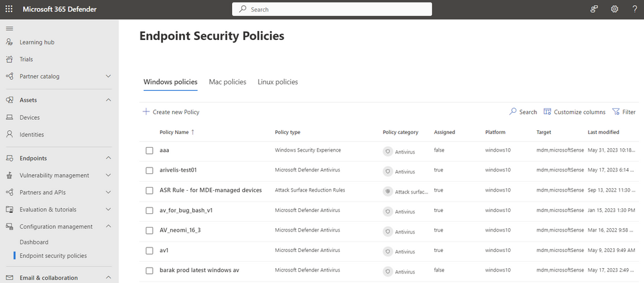The image size is (644, 283).
Task: Open the Learning hub nav item
Action: [x=37, y=42]
